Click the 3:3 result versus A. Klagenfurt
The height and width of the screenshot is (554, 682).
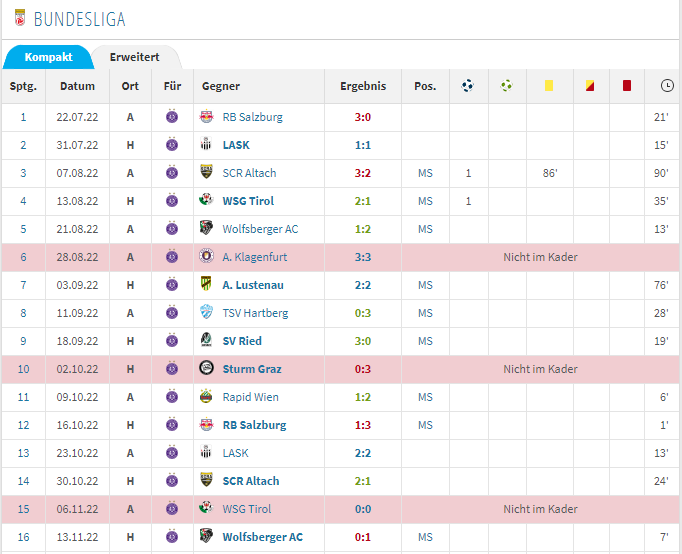pos(362,257)
